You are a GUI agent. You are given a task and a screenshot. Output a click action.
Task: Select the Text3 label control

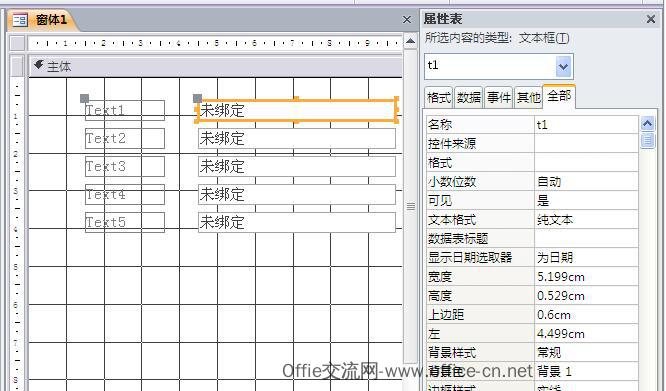click(125, 166)
